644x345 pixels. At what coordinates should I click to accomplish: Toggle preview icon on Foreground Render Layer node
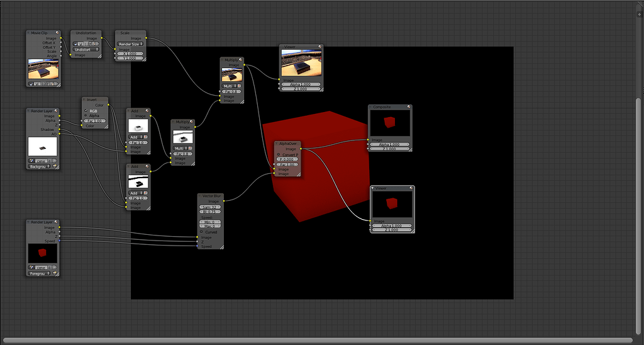[x=56, y=222]
